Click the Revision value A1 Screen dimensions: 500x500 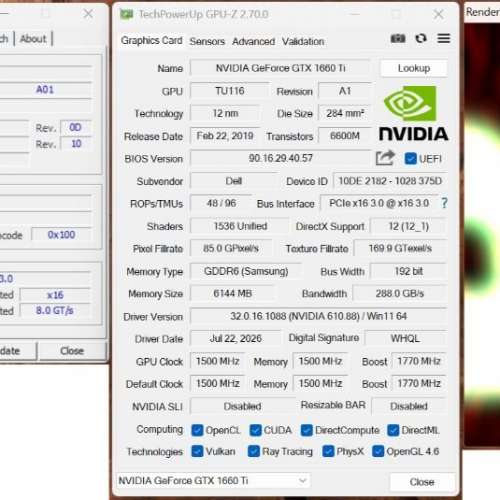click(345, 91)
